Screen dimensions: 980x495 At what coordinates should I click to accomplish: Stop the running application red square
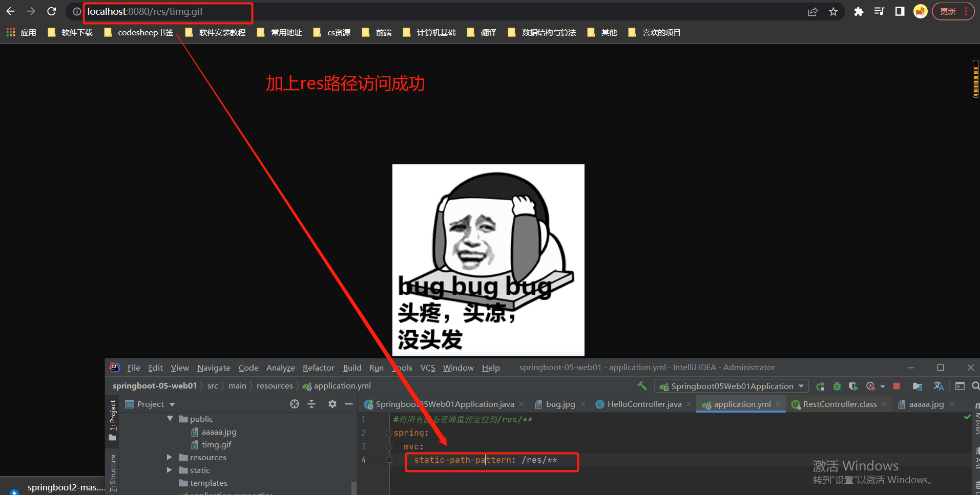pos(896,386)
